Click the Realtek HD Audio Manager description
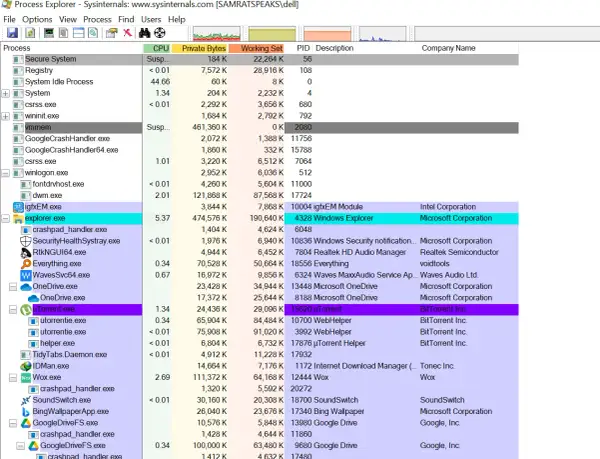The height and width of the screenshot is (459, 600). (360, 252)
